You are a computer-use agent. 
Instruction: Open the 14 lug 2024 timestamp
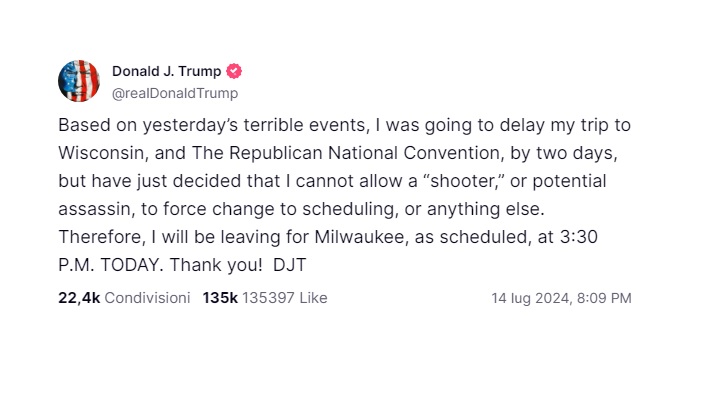561,298
